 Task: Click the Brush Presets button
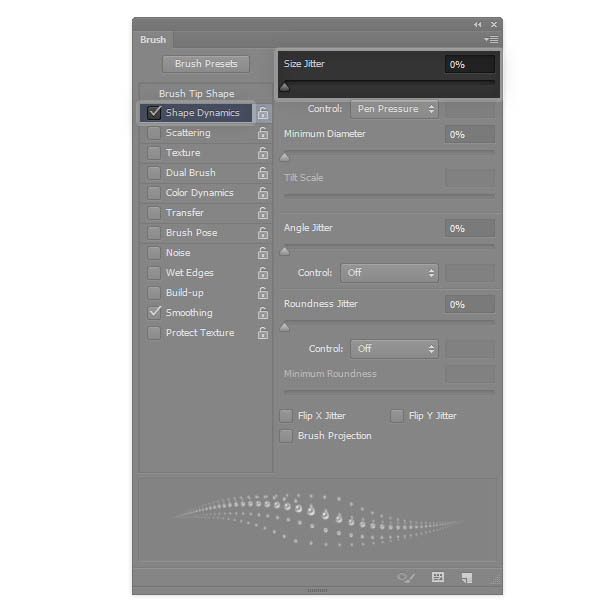pos(206,64)
